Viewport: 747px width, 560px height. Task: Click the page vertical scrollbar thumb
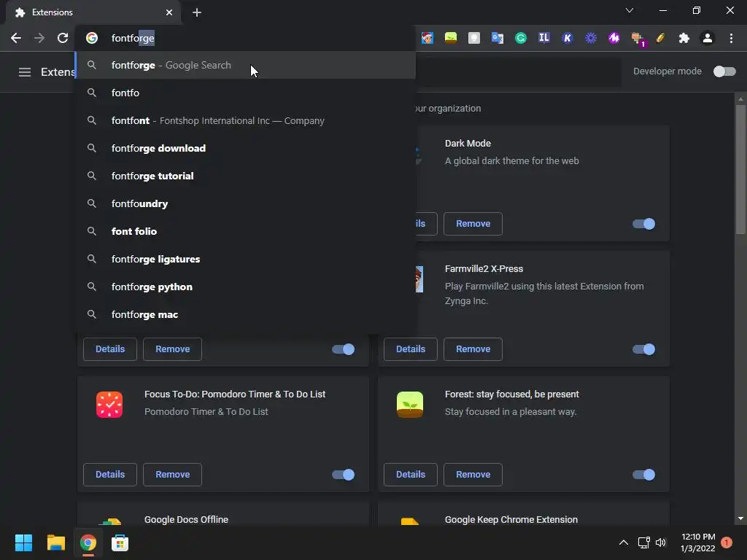pos(740,169)
